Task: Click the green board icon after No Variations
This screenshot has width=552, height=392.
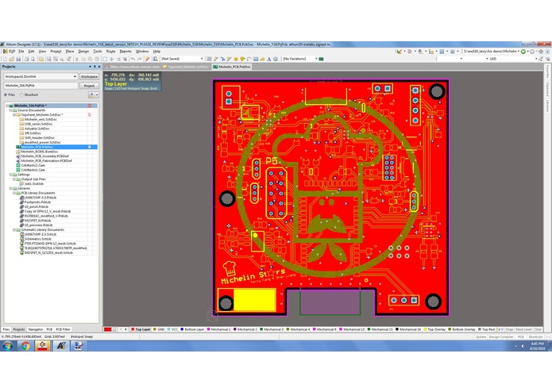Action: 321,59
